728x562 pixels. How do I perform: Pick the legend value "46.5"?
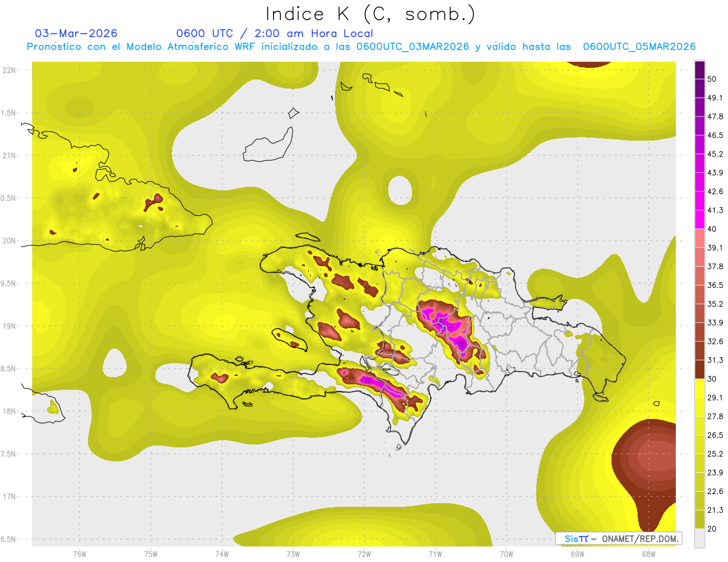tap(715, 135)
